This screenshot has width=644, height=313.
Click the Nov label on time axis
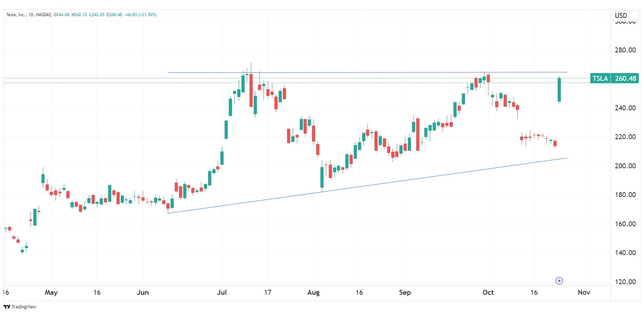(584, 292)
